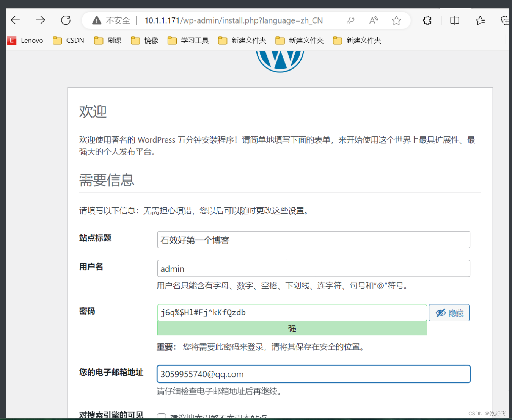
Task: Open the CSDN bookmarks folder
Action: pos(69,40)
